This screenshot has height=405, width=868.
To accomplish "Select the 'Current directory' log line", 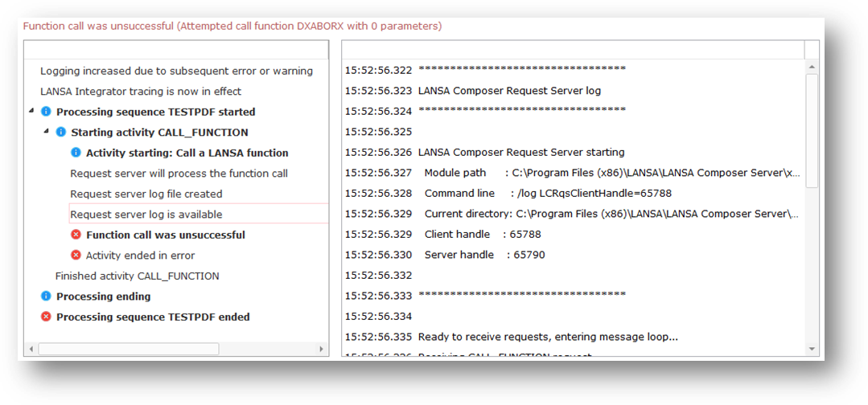I will [x=573, y=214].
